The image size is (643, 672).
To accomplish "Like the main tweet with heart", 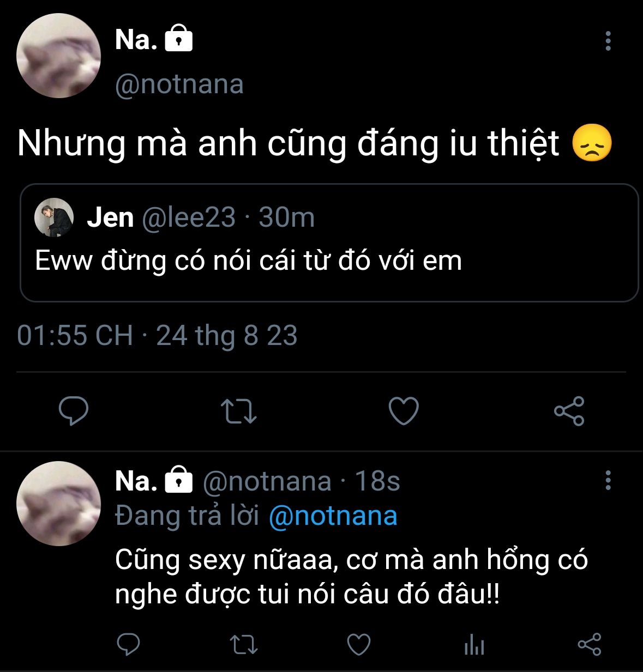I will pyautogui.click(x=404, y=411).
